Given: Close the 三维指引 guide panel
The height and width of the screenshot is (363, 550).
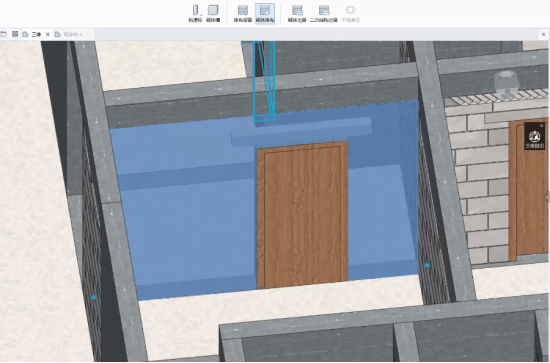Looking at the screenshot, I should click(x=541, y=126).
